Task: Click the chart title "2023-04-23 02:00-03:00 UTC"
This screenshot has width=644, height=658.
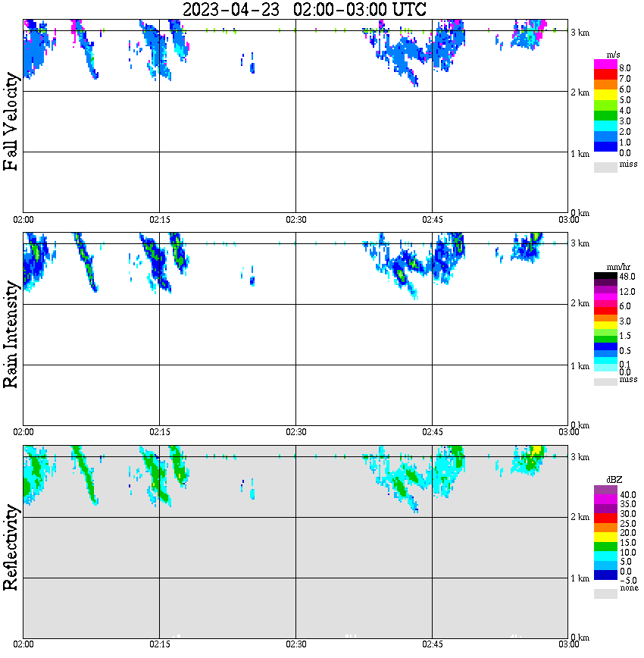Action: [x=304, y=10]
